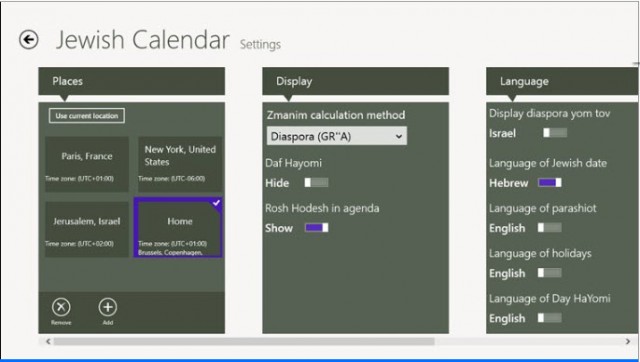Click the horizontal scrollbar thumb
Screen dimensions: 640x362
tap(244, 341)
